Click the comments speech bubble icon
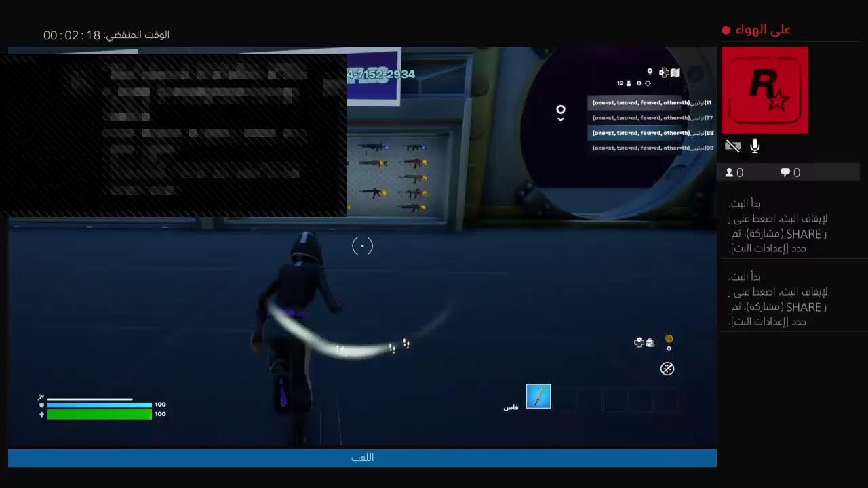The image size is (868, 488). coord(785,173)
